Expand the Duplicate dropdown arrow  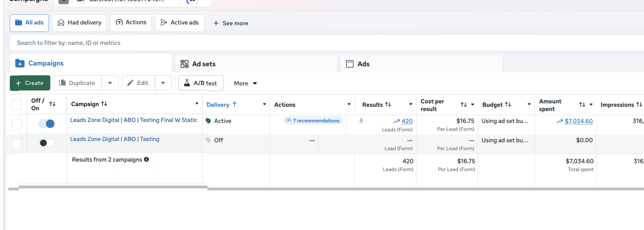pyautogui.click(x=110, y=83)
